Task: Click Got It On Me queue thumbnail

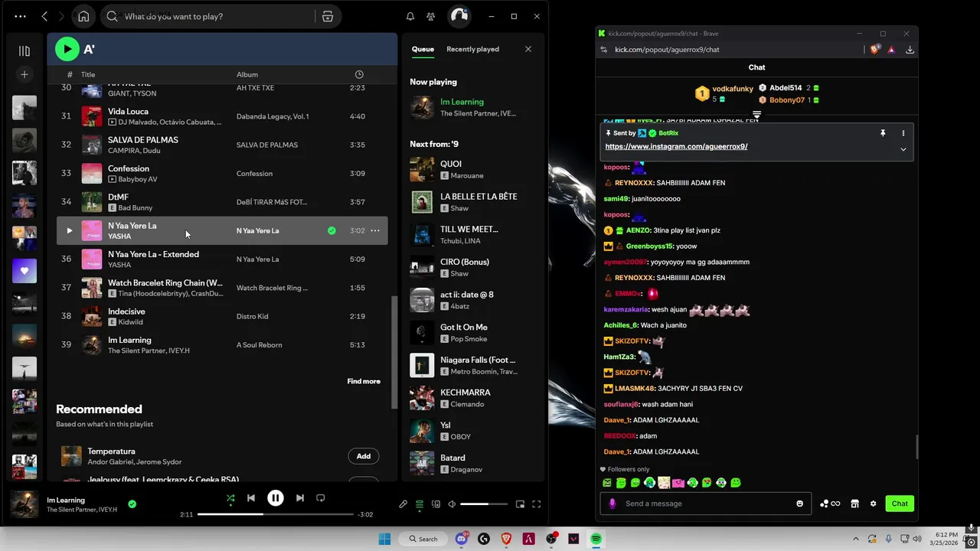Action: point(422,333)
